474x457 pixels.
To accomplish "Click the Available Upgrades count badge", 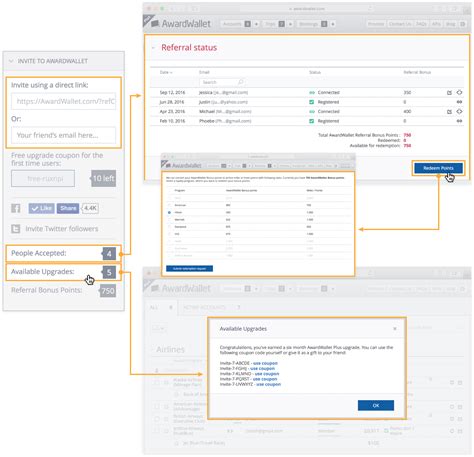I will coord(109,272).
